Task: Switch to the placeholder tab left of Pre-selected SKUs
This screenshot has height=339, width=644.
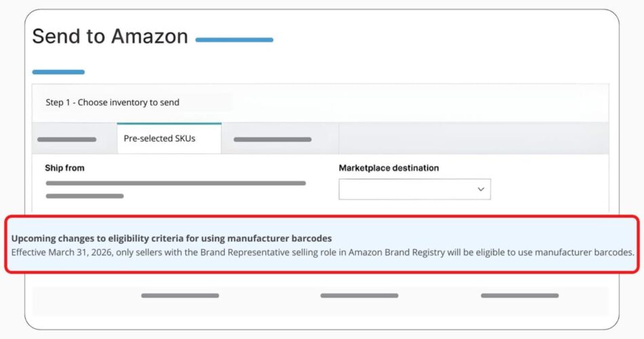Action: click(x=66, y=140)
